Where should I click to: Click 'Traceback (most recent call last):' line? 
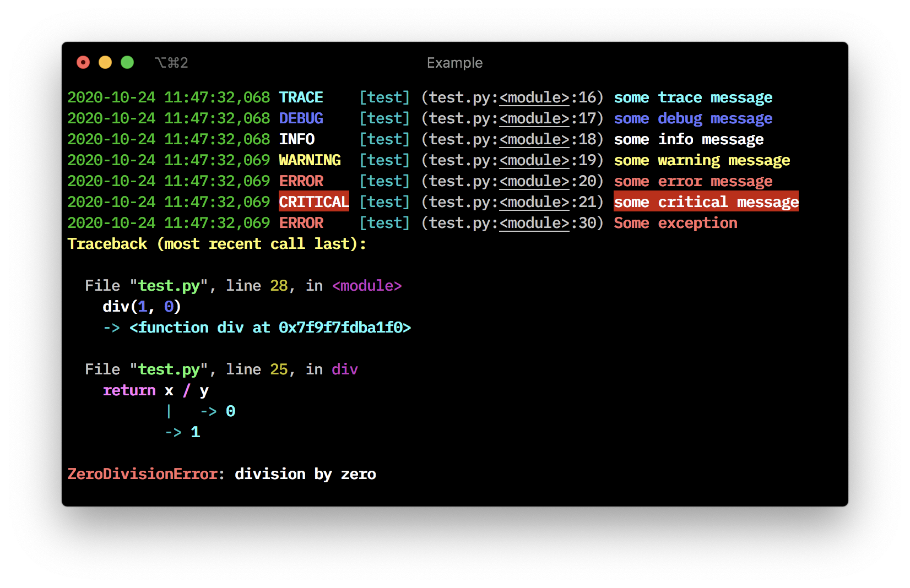click(217, 244)
